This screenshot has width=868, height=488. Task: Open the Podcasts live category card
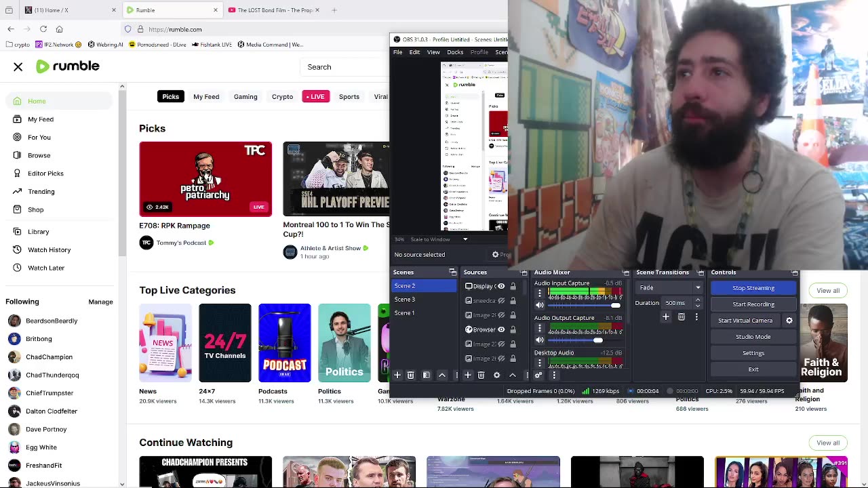click(285, 343)
